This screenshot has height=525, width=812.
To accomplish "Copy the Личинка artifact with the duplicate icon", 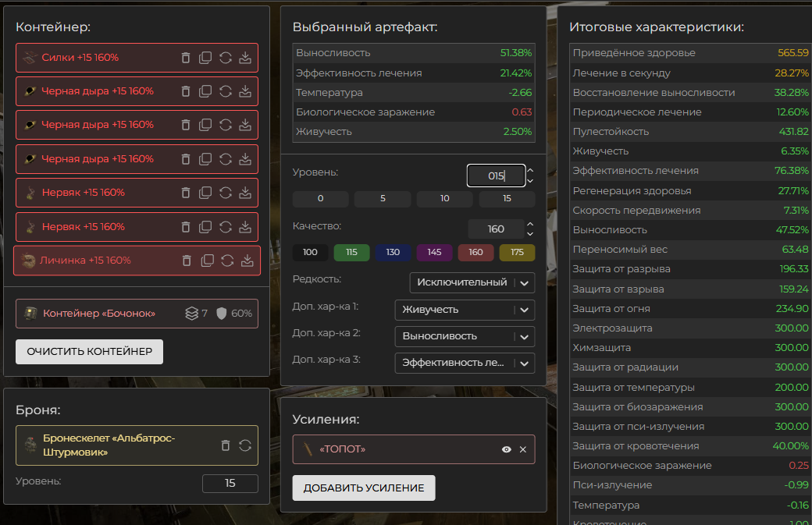I will click(207, 261).
